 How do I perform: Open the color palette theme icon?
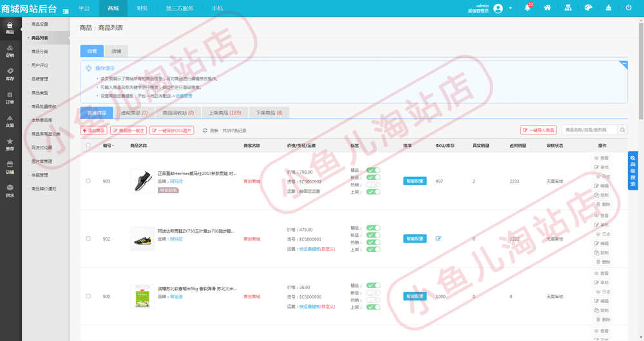tap(588, 8)
